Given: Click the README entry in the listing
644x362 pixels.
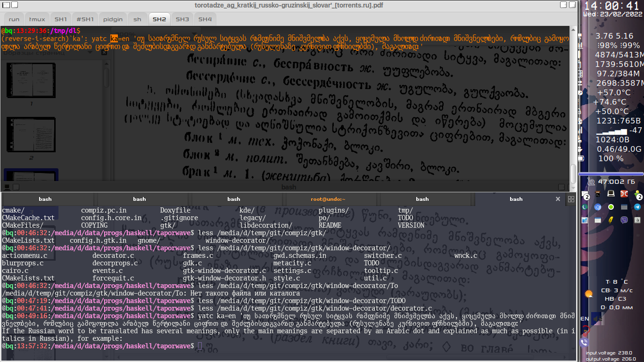Looking at the screenshot, I should [330, 225].
